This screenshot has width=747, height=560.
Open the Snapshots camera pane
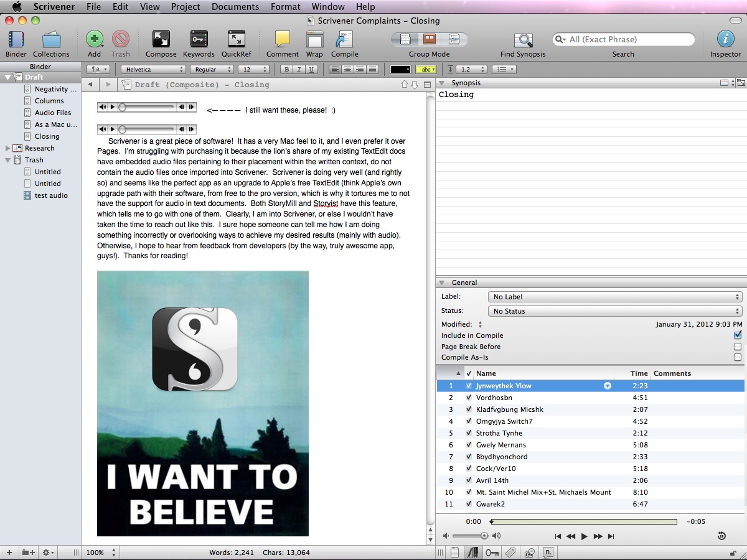529,553
